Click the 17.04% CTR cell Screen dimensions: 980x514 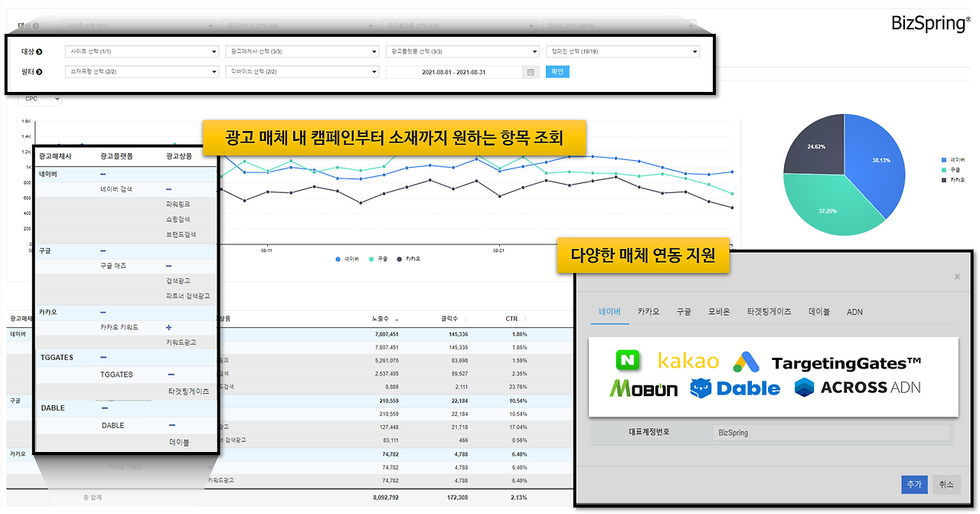(517, 427)
